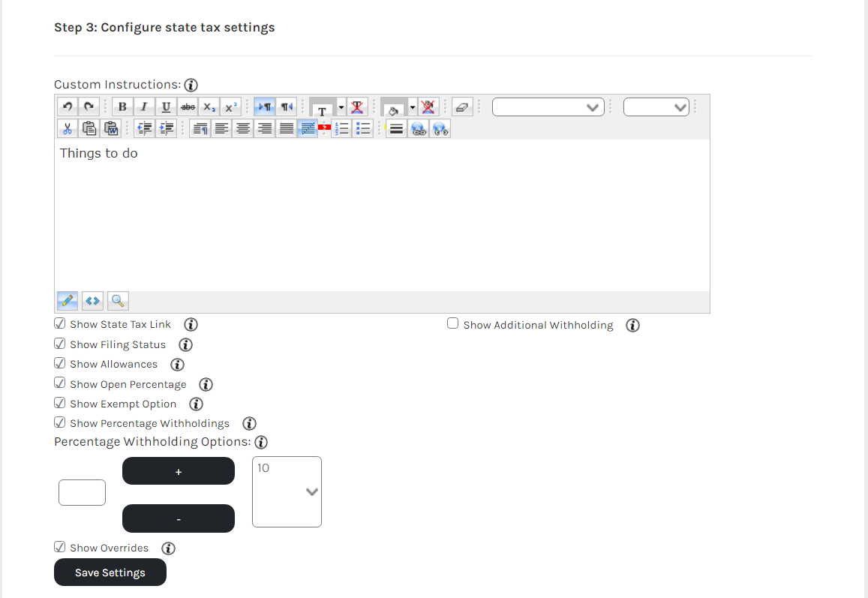Image resolution: width=868 pixels, height=598 pixels.
Task: Toggle italic formatting
Action: point(144,107)
